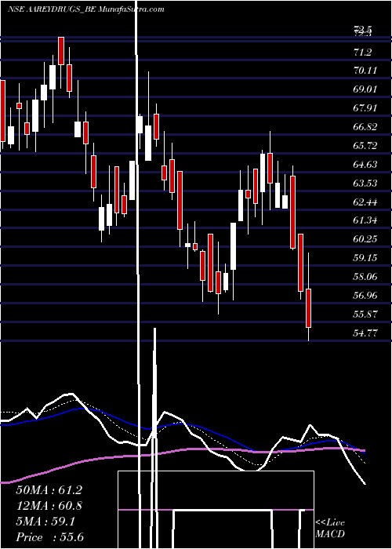Click the 71.2 price axis label
The width and height of the screenshot is (392, 549).
click(x=362, y=53)
